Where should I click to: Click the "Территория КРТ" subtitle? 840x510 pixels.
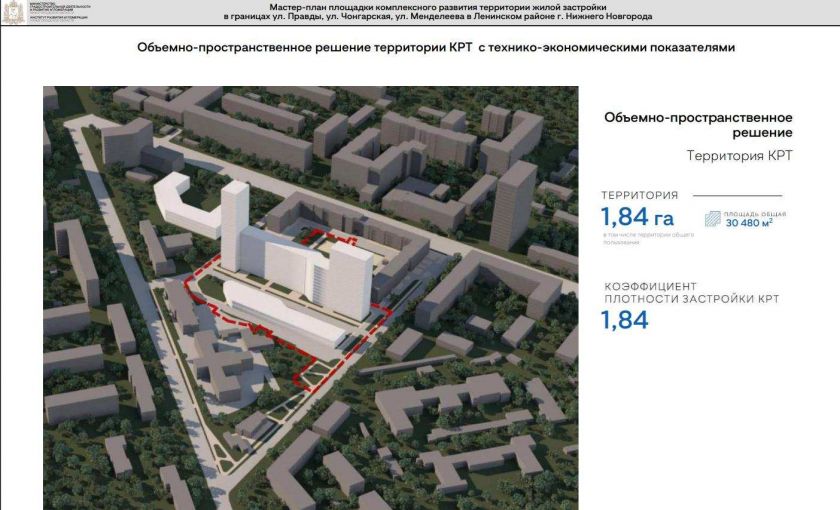tap(739, 156)
